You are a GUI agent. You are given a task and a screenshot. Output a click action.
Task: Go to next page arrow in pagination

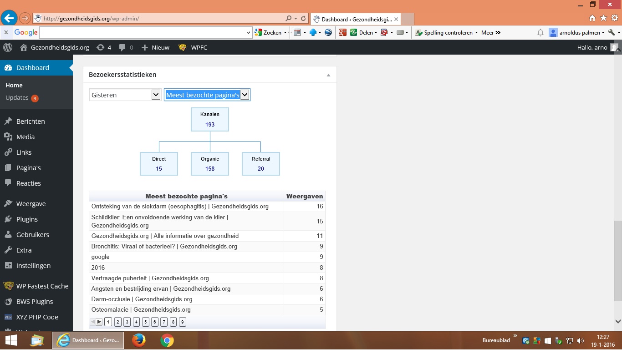pos(99,322)
